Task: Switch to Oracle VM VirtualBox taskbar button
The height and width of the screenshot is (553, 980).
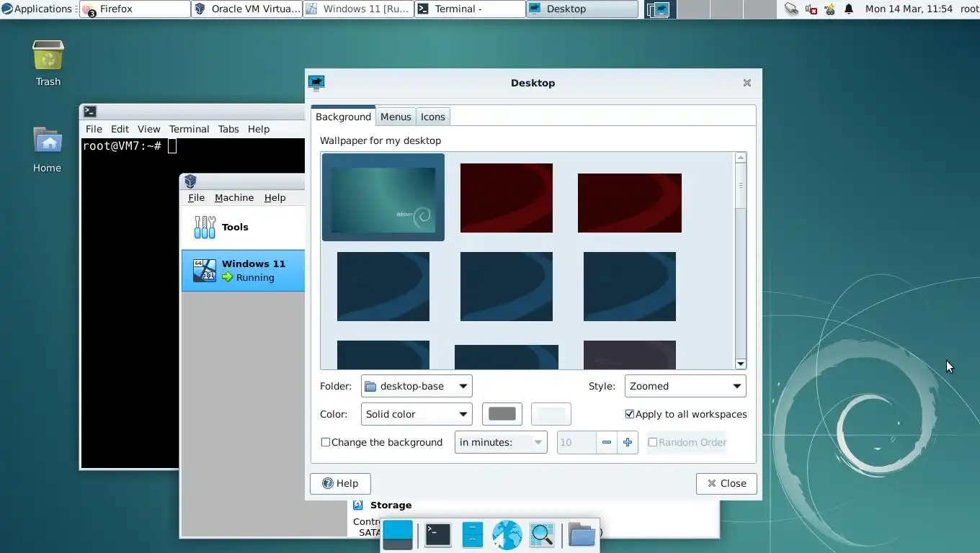Action: (247, 9)
